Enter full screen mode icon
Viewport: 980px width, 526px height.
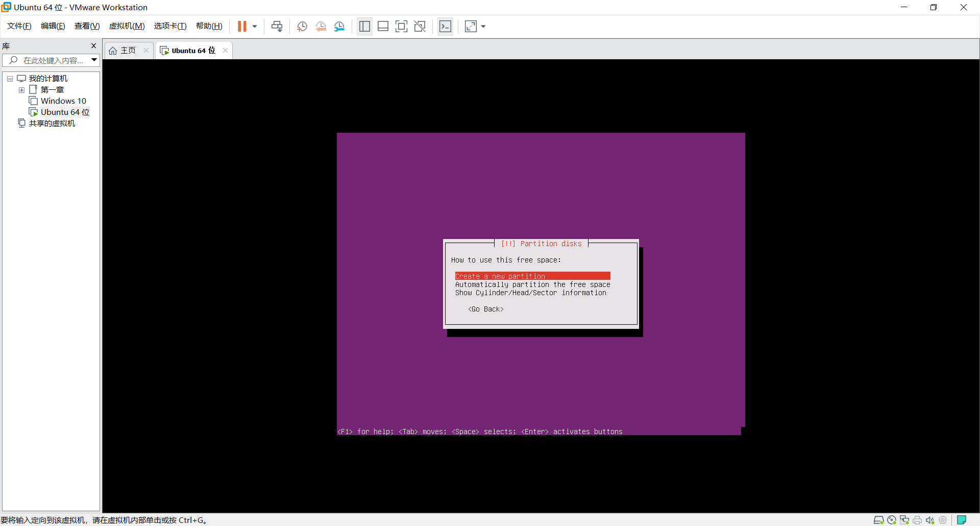point(401,27)
